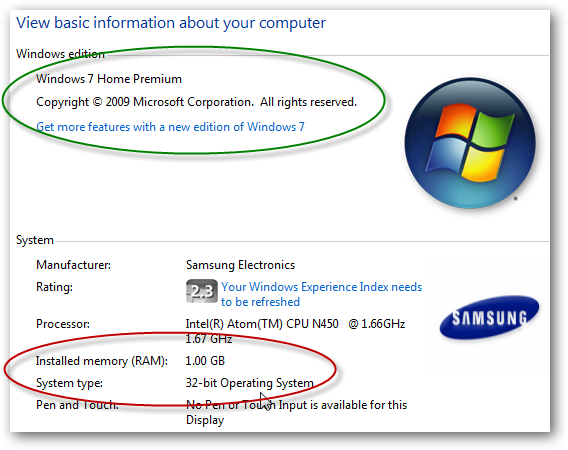Click the 2.3 Experience Index rating badge

coord(202,291)
